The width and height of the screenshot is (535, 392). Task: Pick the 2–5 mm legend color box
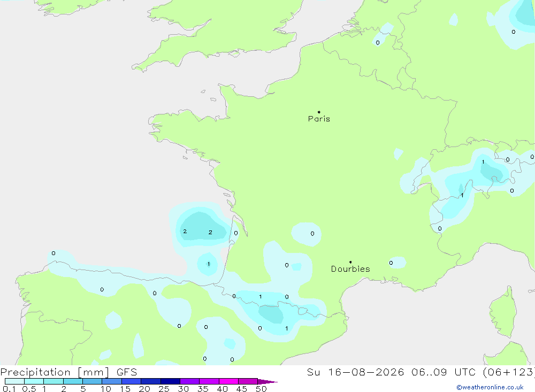(73, 381)
